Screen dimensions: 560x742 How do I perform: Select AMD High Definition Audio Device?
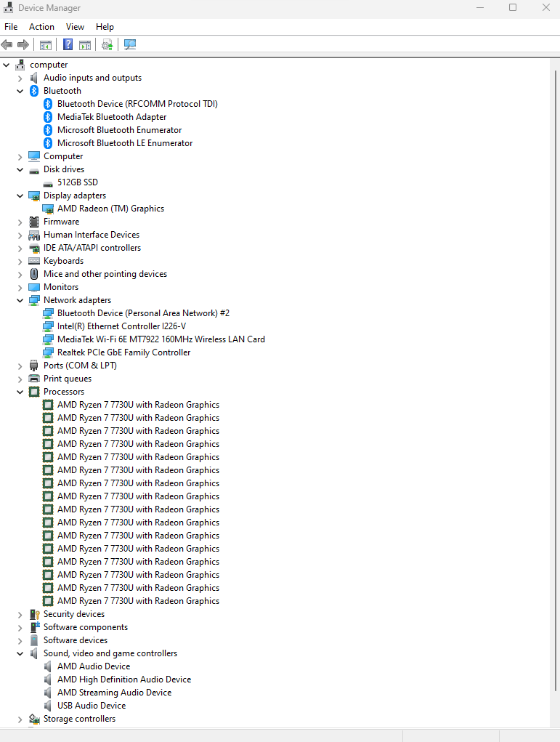coord(124,680)
